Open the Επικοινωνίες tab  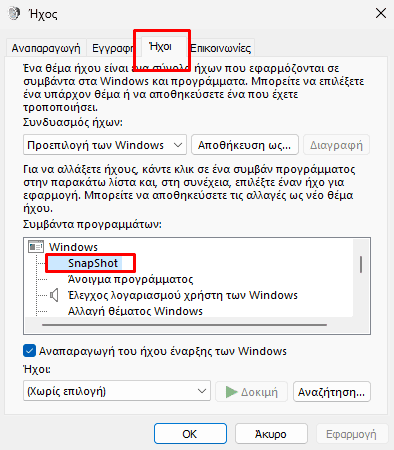click(x=221, y=48)
